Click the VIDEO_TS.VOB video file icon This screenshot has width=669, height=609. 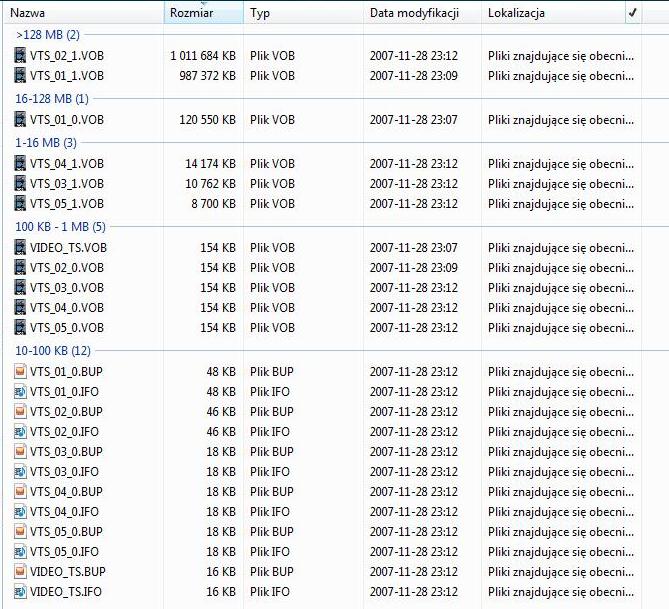20,248
